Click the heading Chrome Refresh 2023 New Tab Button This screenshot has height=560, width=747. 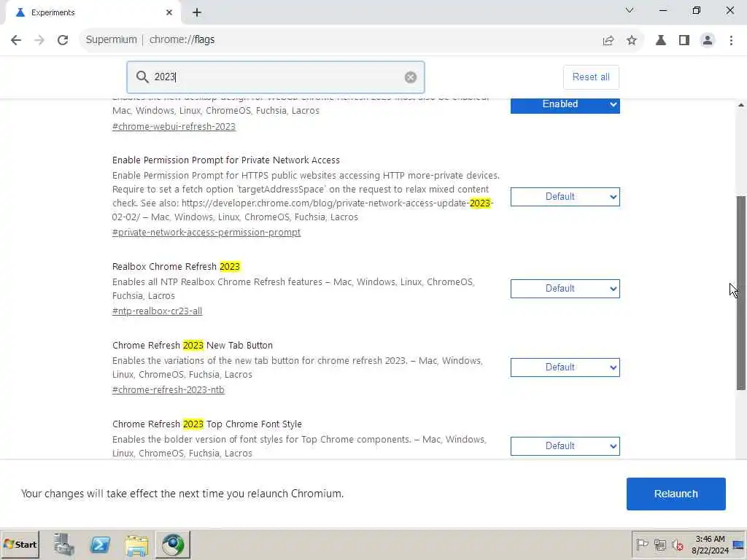pyautogui.click(x=193, y=345)
